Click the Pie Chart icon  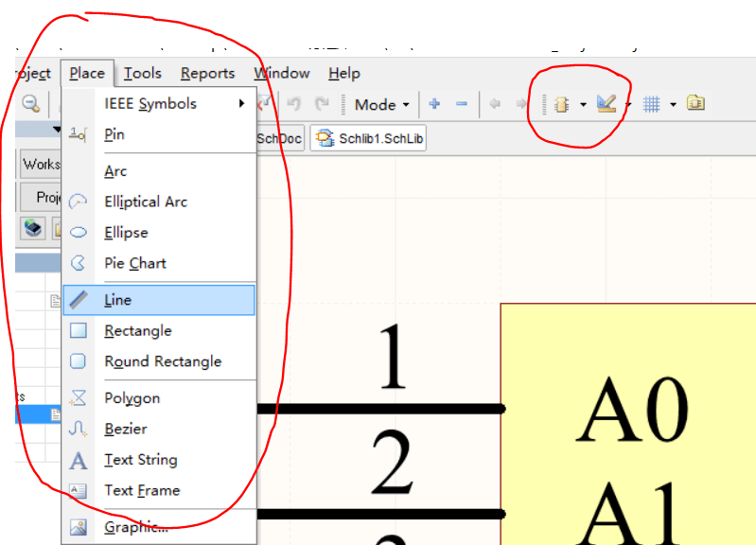pyautogui.click(x=79, y=263)
